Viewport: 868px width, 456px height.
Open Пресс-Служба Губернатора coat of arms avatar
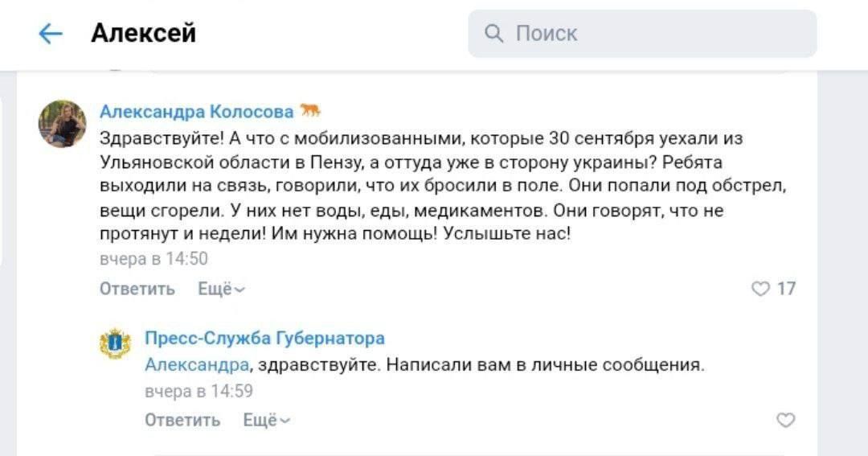(115, 343)
